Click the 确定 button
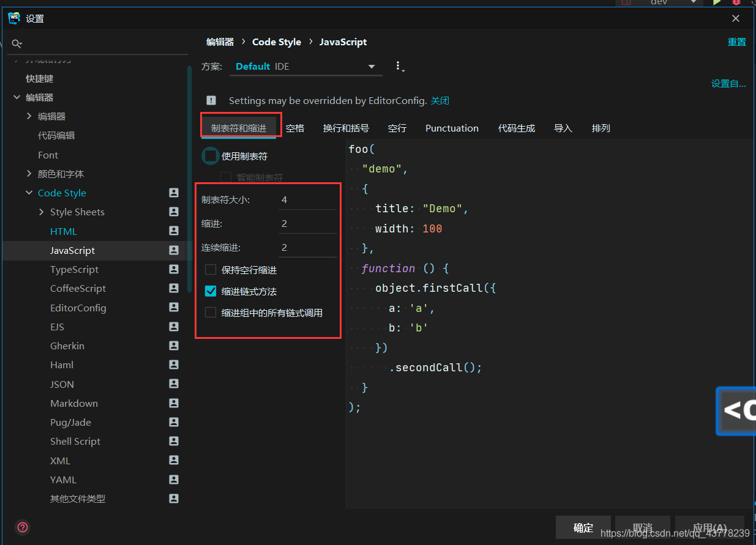Screen dimensions: 756x545 coord(583,528)
